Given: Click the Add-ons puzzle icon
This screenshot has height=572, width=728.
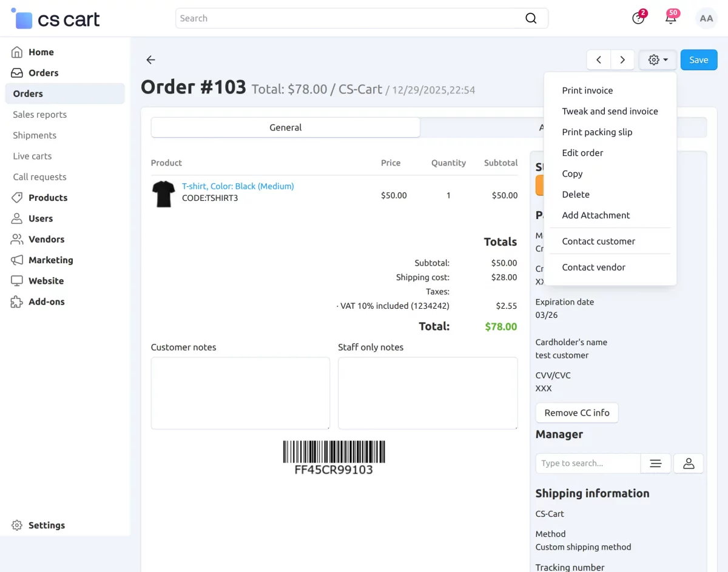Looking at the screenshot, I should [17, 301].
